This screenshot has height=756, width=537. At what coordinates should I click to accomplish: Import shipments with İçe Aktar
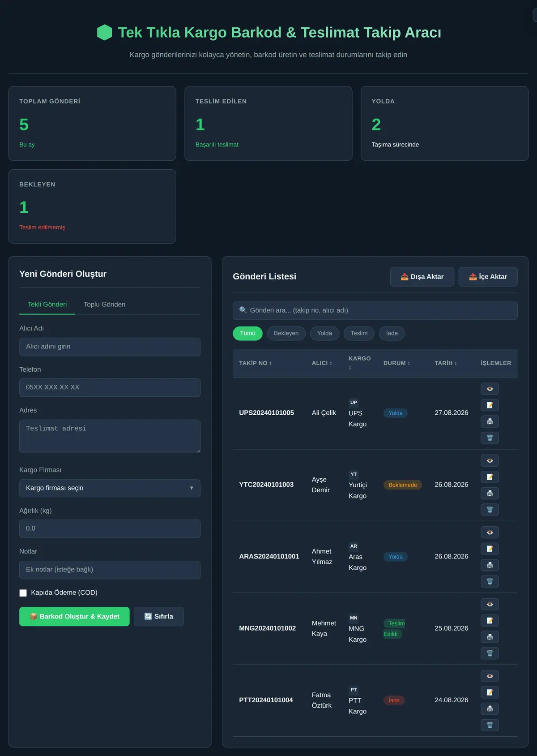[488, 277]
